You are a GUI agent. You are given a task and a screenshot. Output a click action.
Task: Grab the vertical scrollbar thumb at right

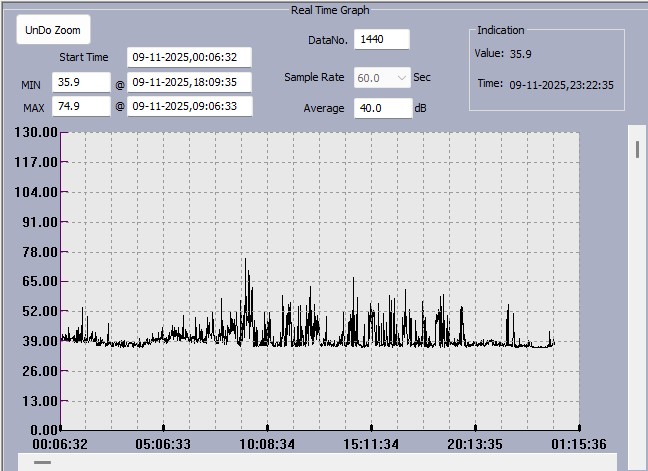637,149
